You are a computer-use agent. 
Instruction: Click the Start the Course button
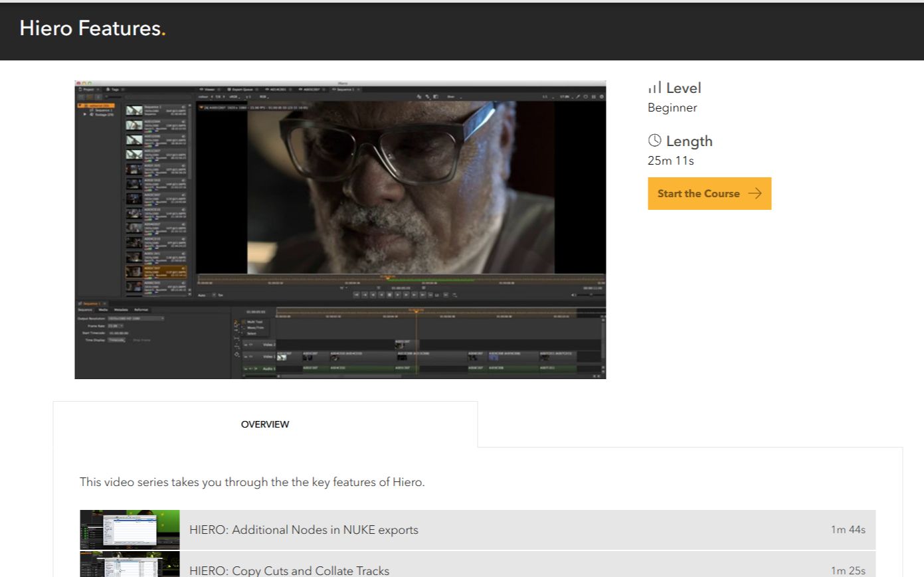click(x=709, y=193)
